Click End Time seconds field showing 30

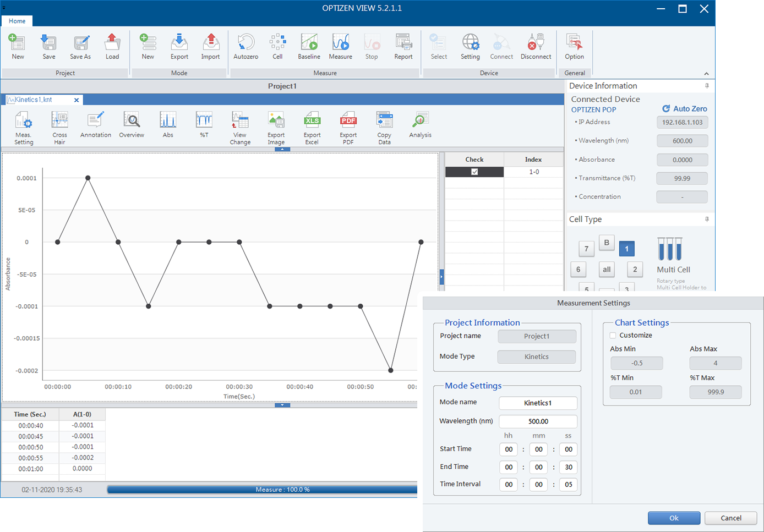[x=569, y=467]
